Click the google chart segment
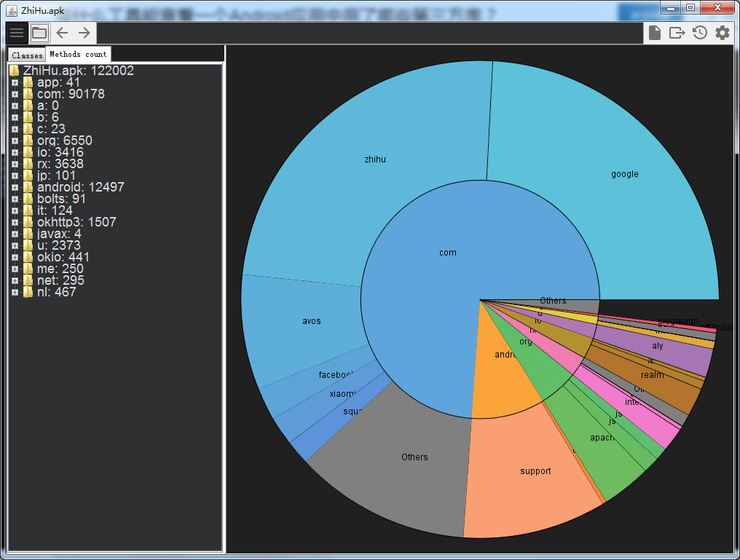The width and height of the screenshot is (740, 560). tap(624, 174)
